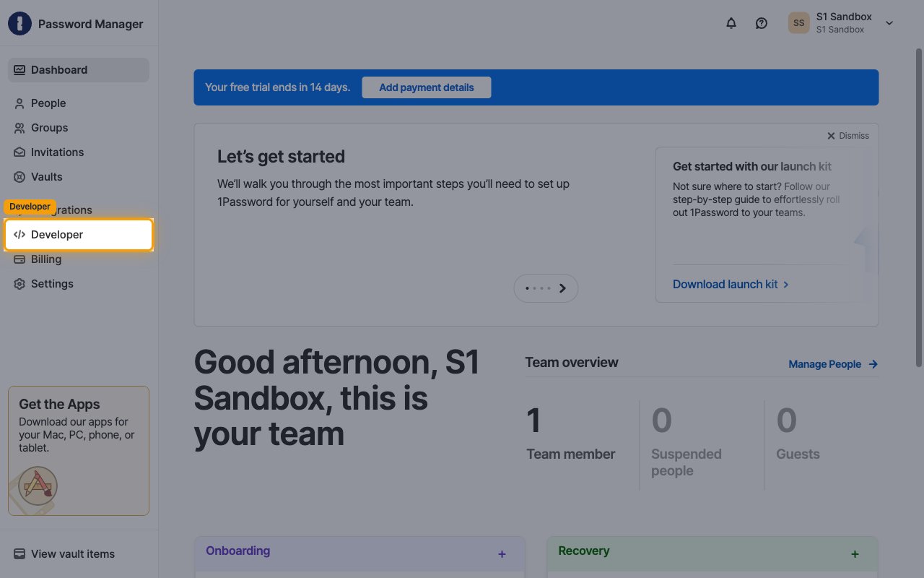Image resolution: width=924 pixels, height=578 pixels.
Task: Click the Settings gear icon
Action: tap(19, 284)
